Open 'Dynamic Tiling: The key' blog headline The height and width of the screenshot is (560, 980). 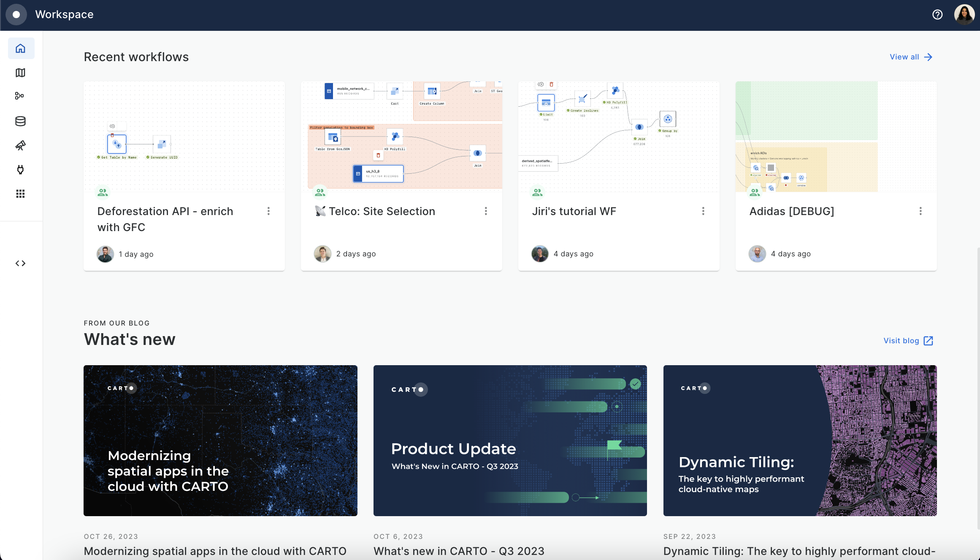tap(800, 551)
